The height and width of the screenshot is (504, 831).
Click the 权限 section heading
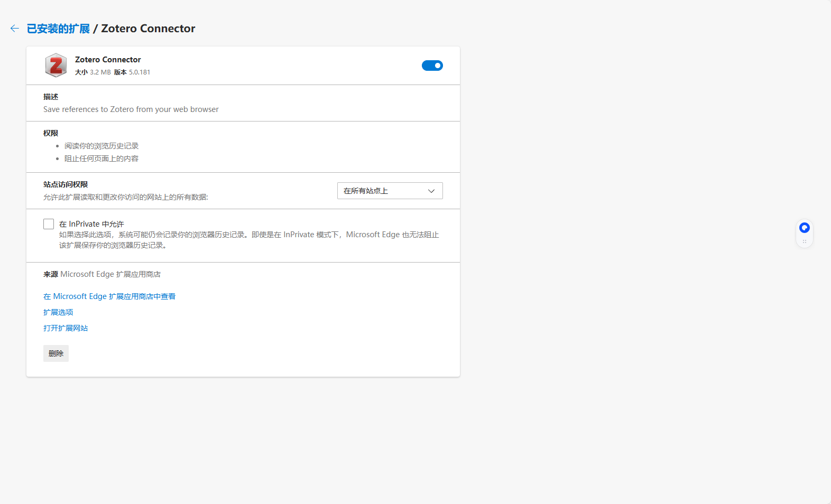51,133
